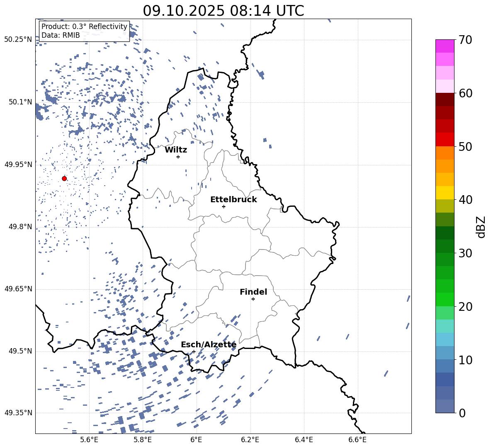
Task: Click the 'Data: RMIB' text
Action: (61, 35)
